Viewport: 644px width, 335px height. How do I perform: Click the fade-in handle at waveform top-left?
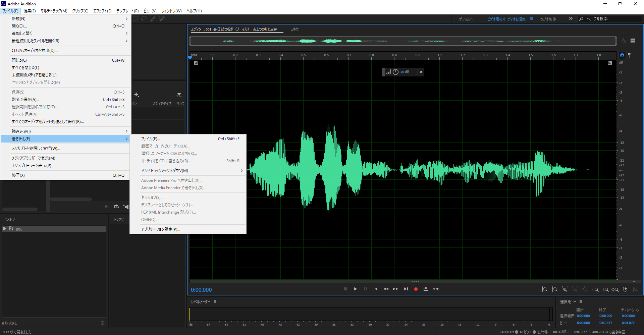196,63
